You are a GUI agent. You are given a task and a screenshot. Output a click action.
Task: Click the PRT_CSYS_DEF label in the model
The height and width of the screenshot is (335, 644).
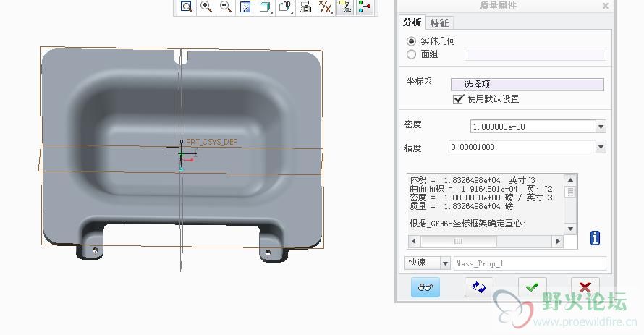(211, 142)
